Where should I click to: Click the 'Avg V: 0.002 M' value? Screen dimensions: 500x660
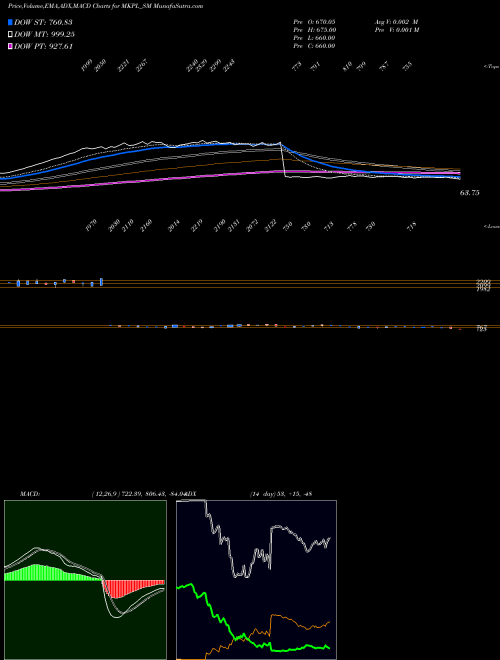click(396, 22)
